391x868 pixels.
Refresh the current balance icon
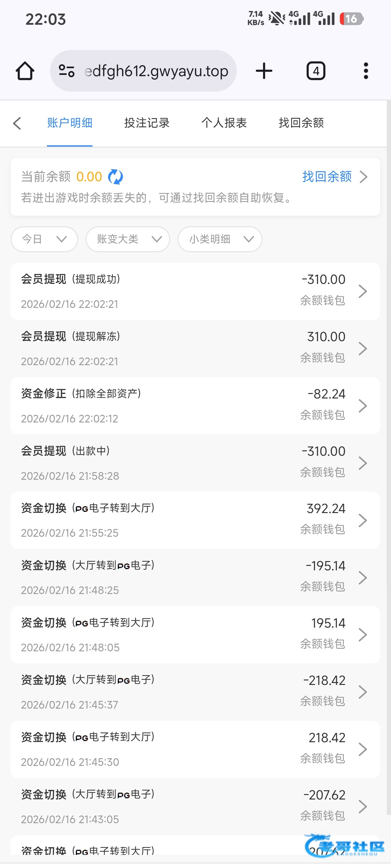pyautogui.click(x=115, y=177)
